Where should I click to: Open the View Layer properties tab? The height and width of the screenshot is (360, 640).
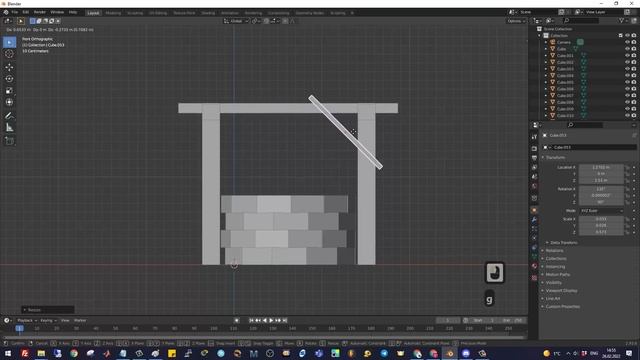pos(534,167)
